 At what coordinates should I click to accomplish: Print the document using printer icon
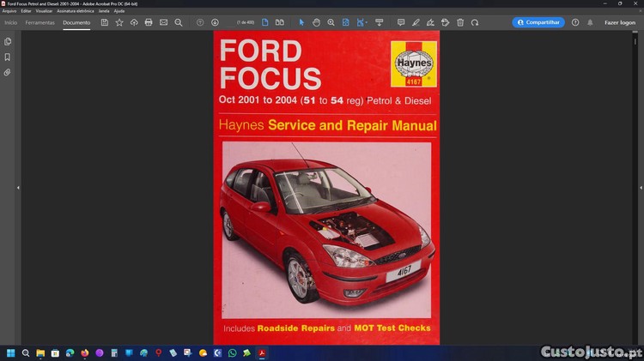tap(149, 22)
